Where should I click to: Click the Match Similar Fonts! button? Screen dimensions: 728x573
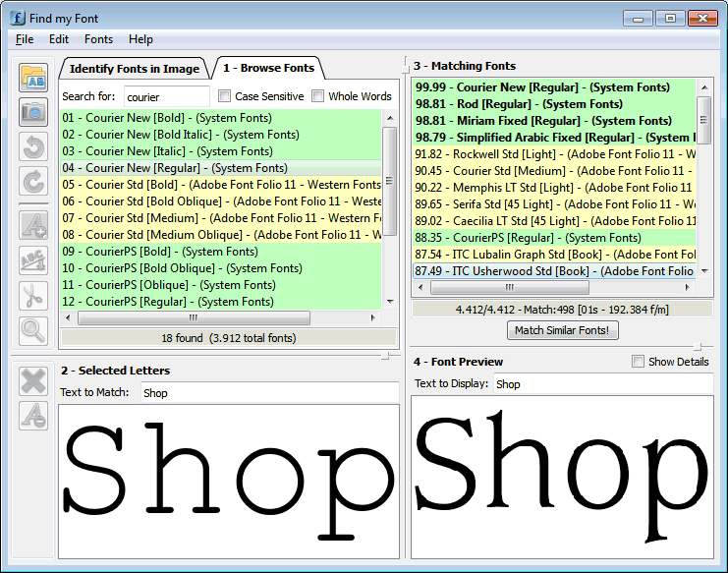tap(562, 330)
